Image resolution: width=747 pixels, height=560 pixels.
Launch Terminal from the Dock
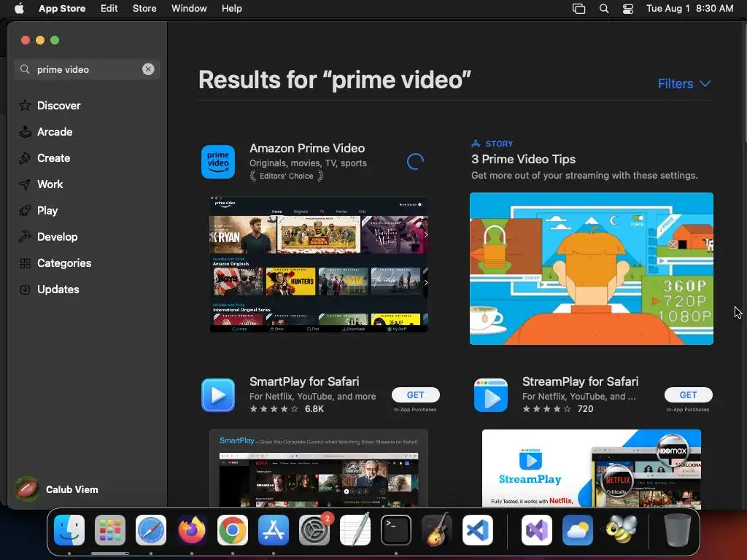396,530
